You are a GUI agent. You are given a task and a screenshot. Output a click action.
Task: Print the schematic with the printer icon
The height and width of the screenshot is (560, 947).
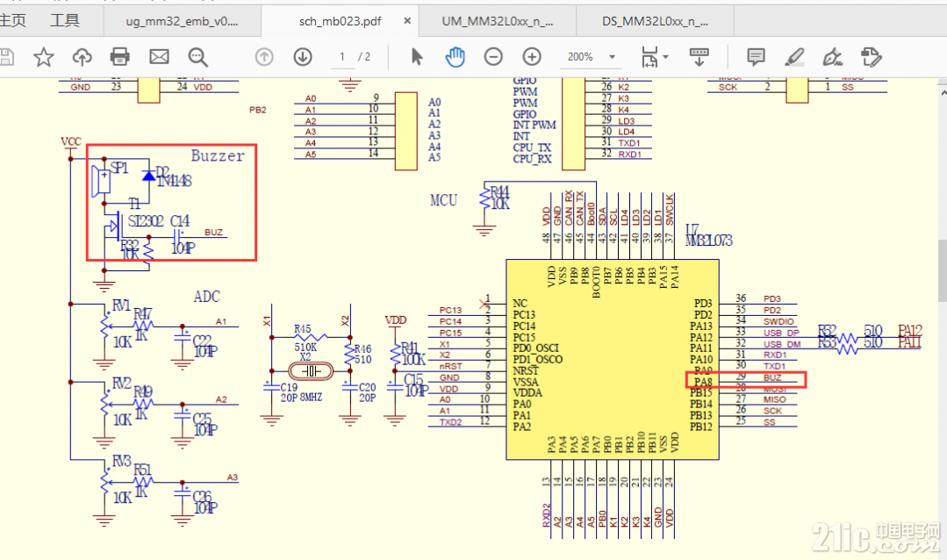coord(120,57)
